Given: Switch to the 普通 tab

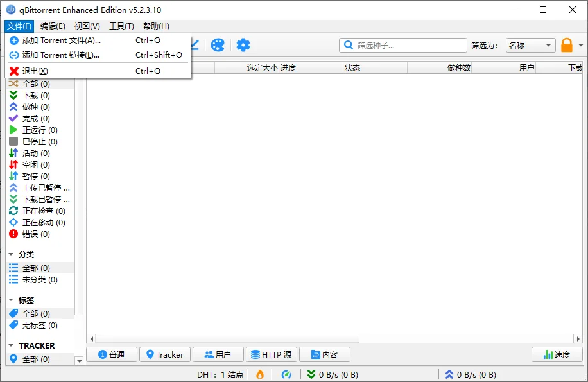Looking at the screenshot, I should pyautogui.click(x=112, y=354).
